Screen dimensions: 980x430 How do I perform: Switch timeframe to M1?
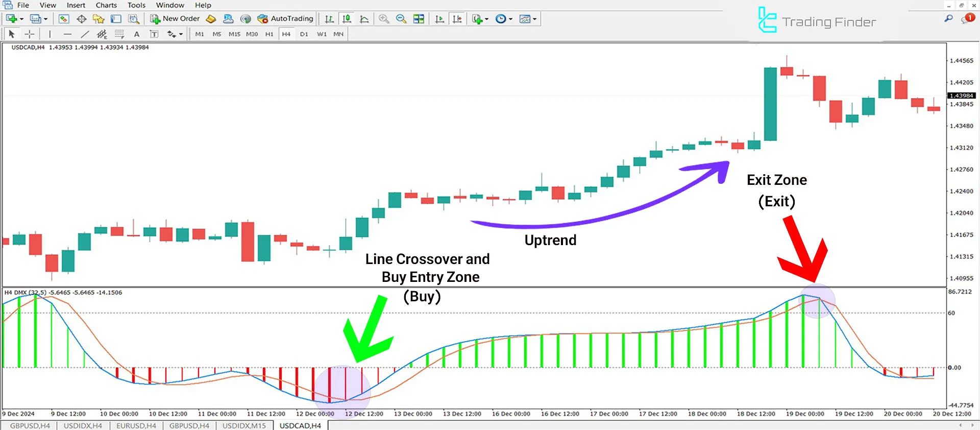200,34
